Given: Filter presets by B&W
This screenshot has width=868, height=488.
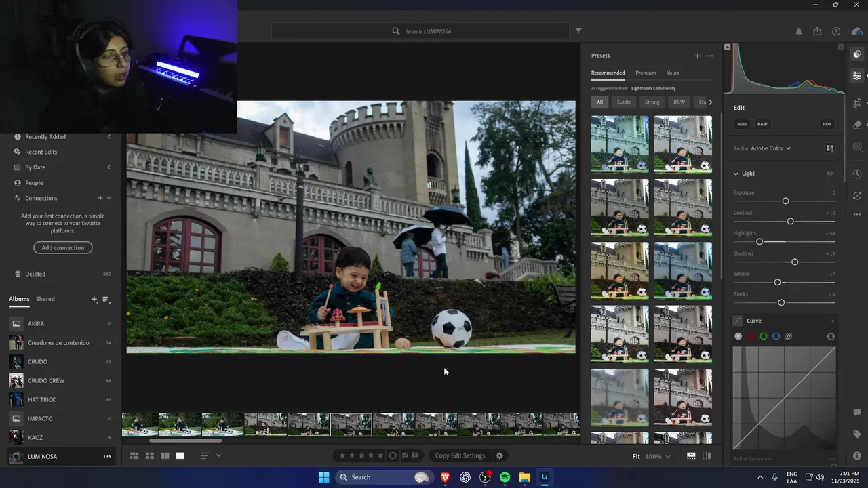Looking at the screenshot, I should tap(679, 102).
